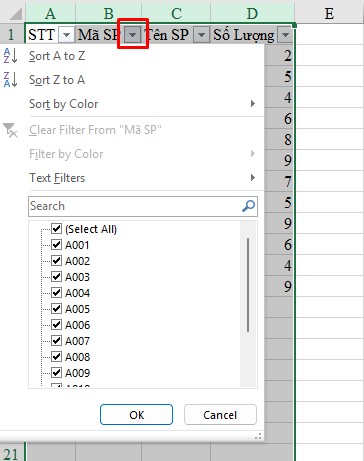Viewport: 364px width, 461px height.
Task: Select column C header
Action: point(176,14)
